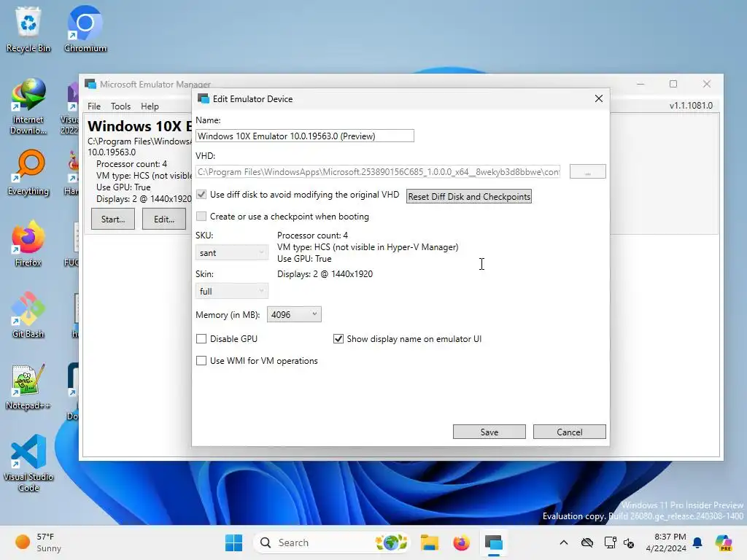This screenshot has width=747, height=560.
Task: Open the Chromium desktop shortcut
Action: point(85,28)
